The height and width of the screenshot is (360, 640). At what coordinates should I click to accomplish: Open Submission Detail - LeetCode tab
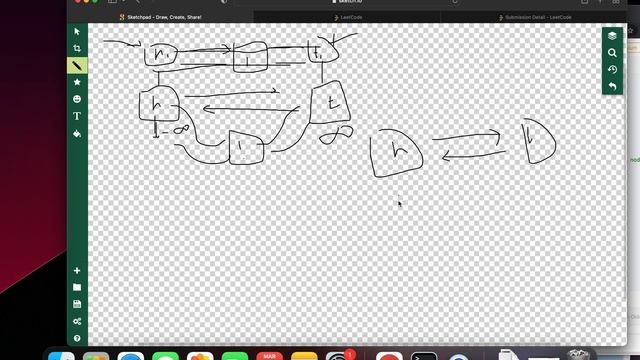(534, 17)
